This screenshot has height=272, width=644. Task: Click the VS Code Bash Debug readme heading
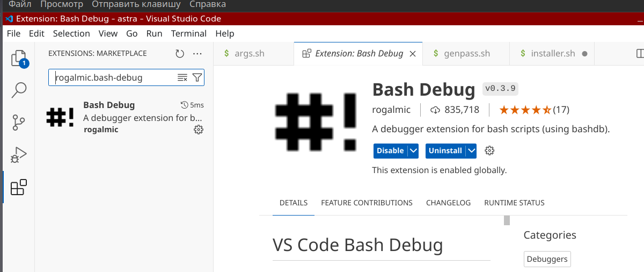coord(357,245)
